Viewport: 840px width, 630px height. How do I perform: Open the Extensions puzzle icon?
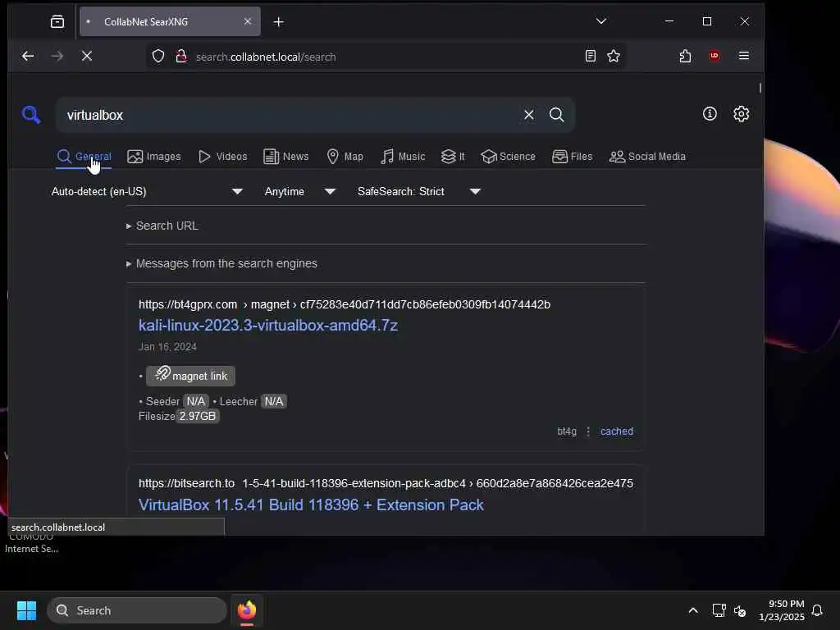685,56
